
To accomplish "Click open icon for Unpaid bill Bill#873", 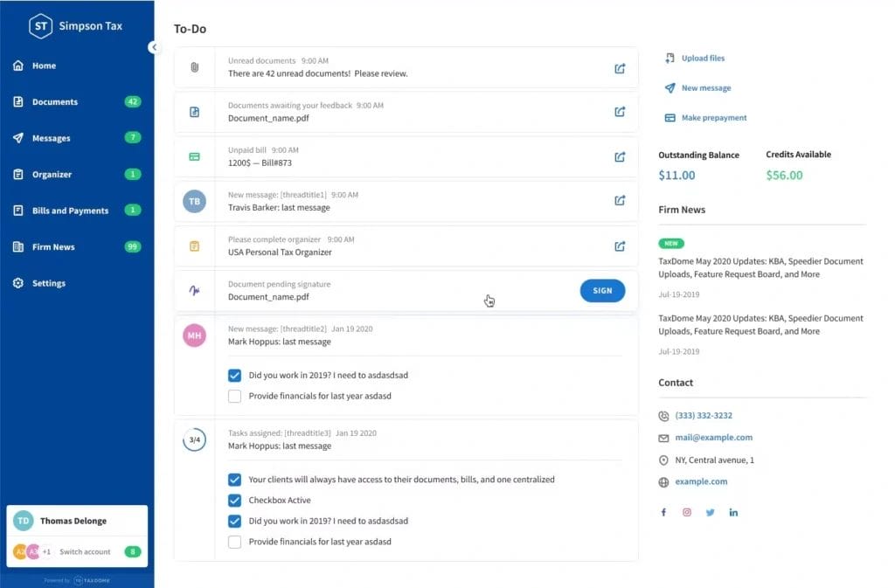I will [x=620, y=157].
